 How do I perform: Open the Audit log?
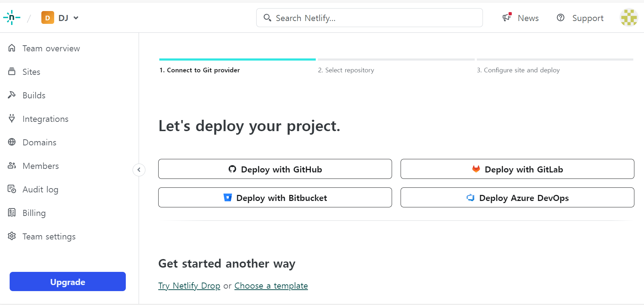tap(40, 190)
